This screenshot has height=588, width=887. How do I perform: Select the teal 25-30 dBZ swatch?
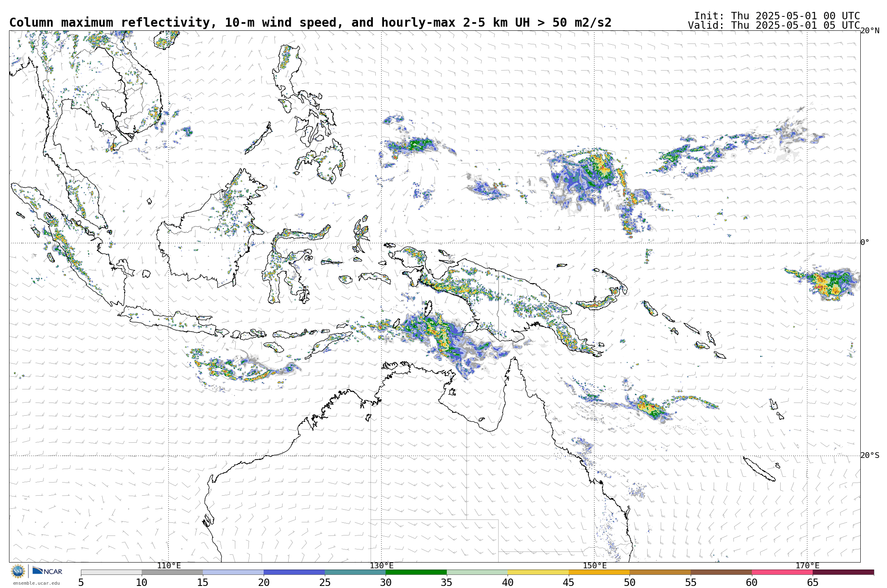pos(355,572)
